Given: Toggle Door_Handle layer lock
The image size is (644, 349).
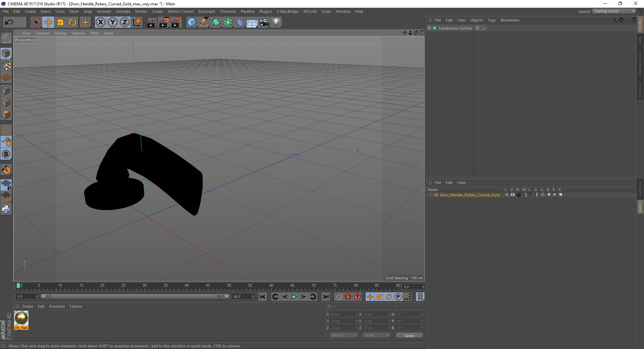Looking at the screenshot, I should point(531,195).
